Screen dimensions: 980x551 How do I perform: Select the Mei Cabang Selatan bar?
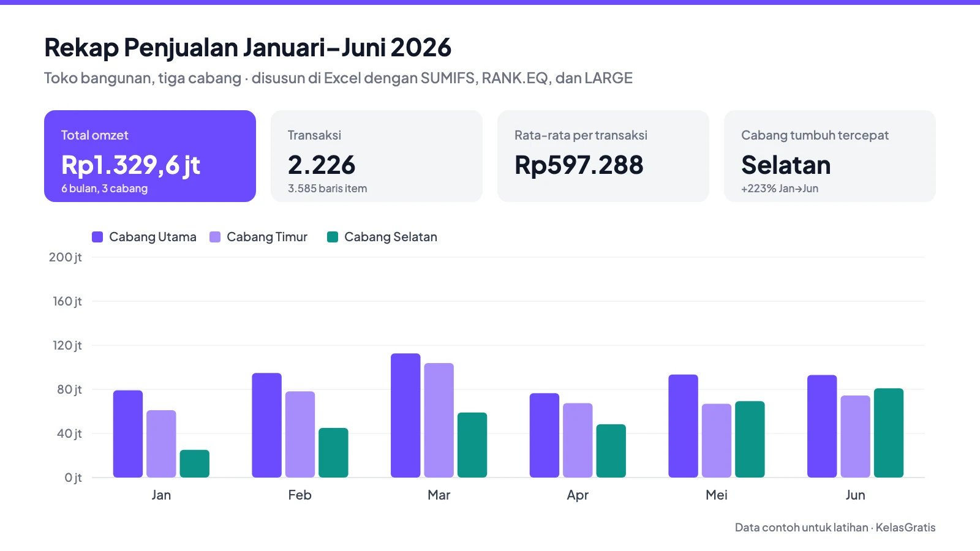750,440
